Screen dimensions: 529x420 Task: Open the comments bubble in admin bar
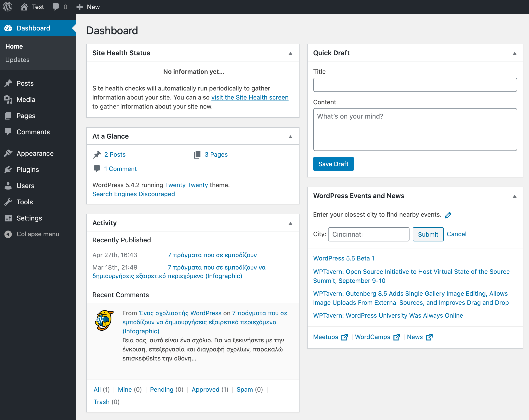(56, 7)
